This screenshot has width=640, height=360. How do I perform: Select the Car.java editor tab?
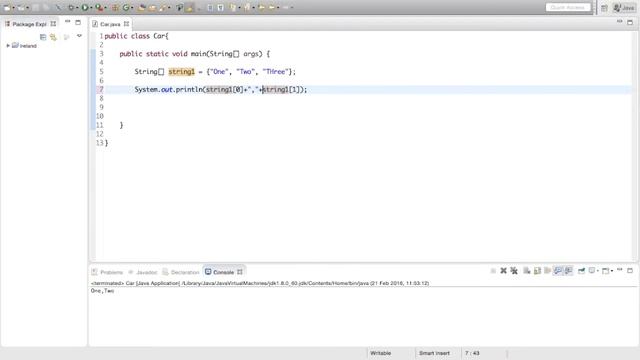pos(110,24)
